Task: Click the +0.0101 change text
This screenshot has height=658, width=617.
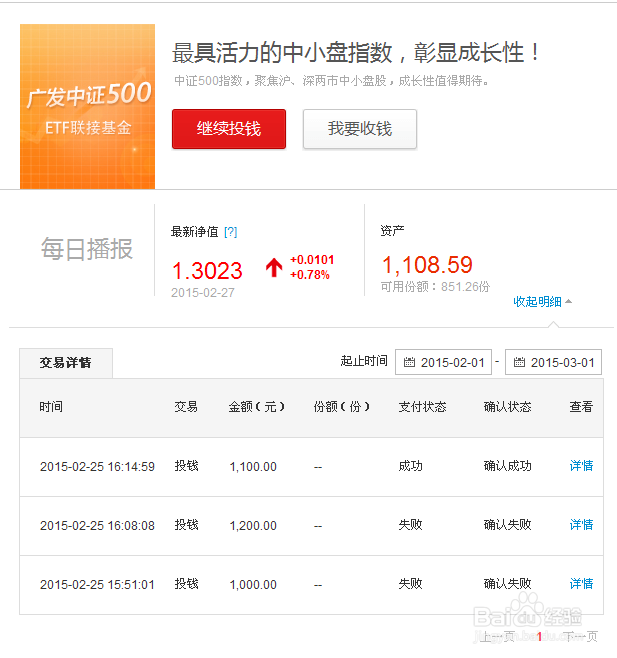Action: pyautogui.click(x=312, y=260)
